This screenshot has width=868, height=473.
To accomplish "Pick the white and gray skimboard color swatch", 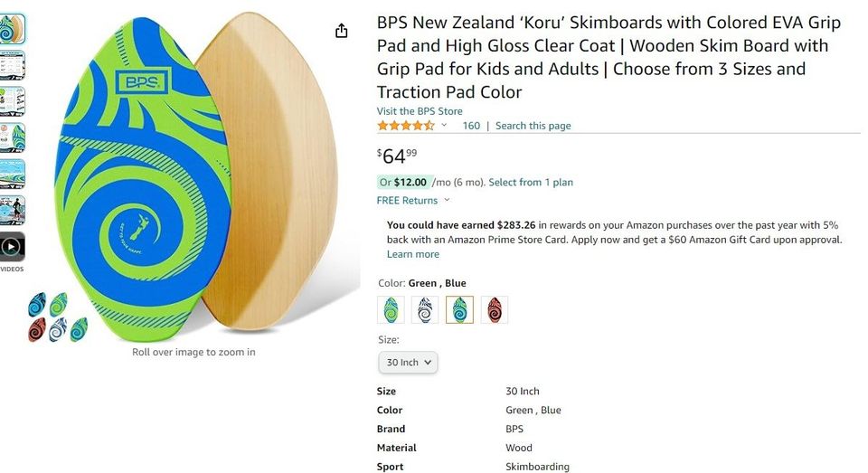I will point(425,310).
